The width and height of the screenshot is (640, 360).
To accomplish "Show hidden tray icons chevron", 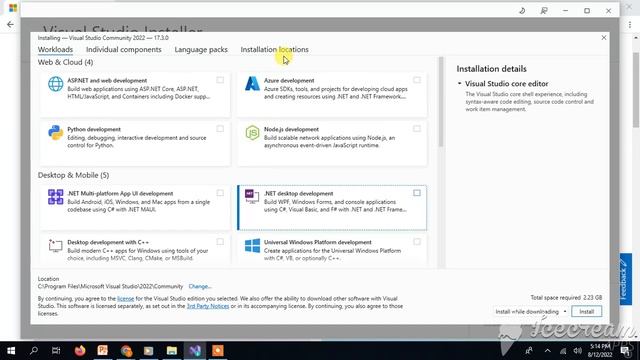I will (547, 351).
